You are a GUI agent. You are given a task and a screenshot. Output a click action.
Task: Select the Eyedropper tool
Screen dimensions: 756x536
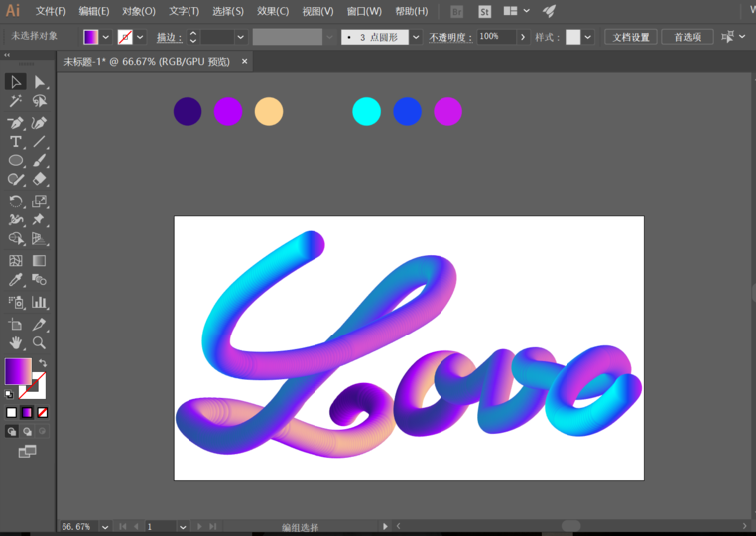tap(16, 281)
